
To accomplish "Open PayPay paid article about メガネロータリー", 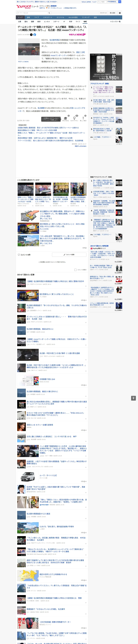I will [x=102, y=254].
